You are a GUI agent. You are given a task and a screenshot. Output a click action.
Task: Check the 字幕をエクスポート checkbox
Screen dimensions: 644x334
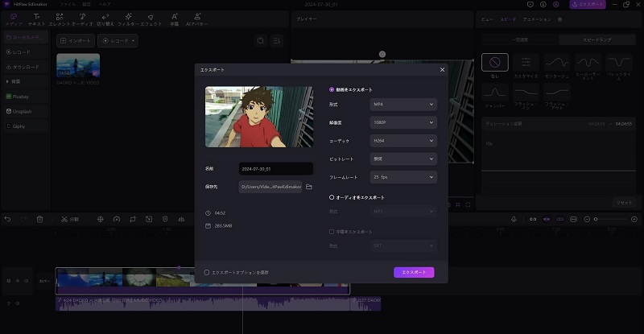tap(332, 232)
